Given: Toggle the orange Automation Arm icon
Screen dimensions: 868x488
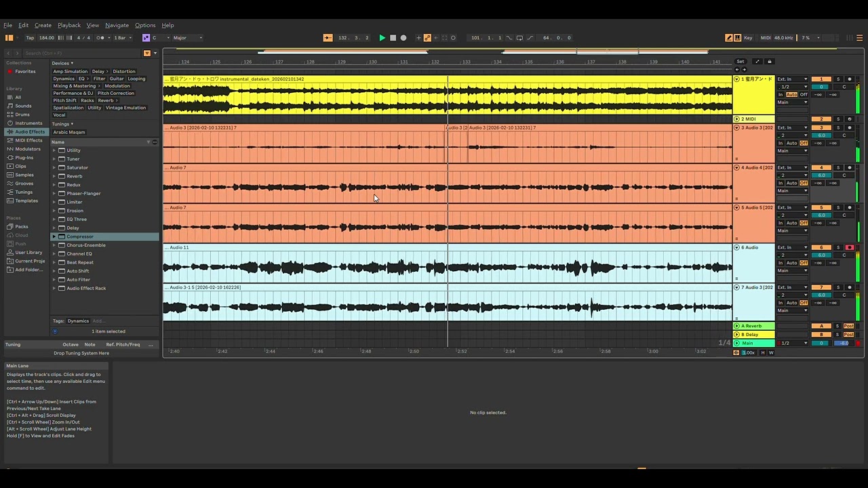Looking at the screenshot, I should [427, 38].
